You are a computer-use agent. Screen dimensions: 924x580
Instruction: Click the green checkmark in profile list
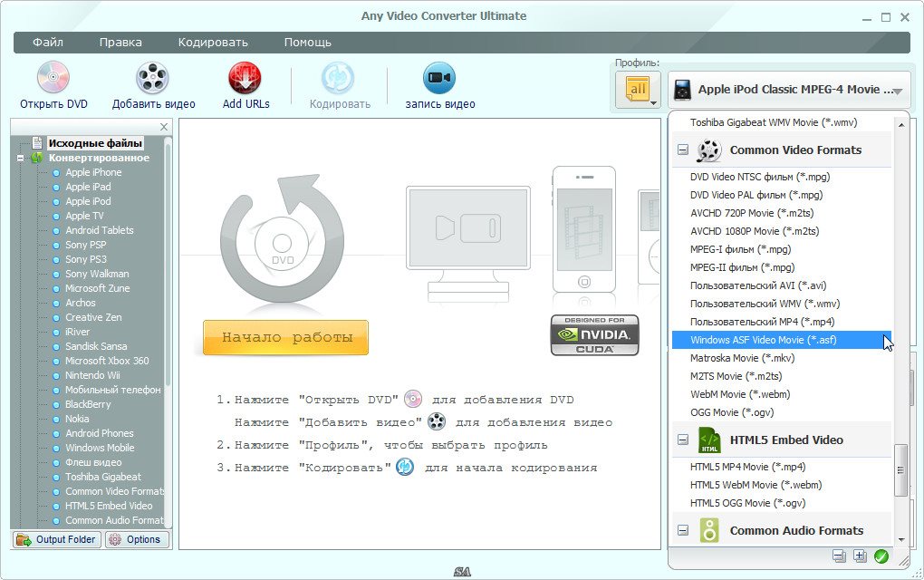(881, 556)
